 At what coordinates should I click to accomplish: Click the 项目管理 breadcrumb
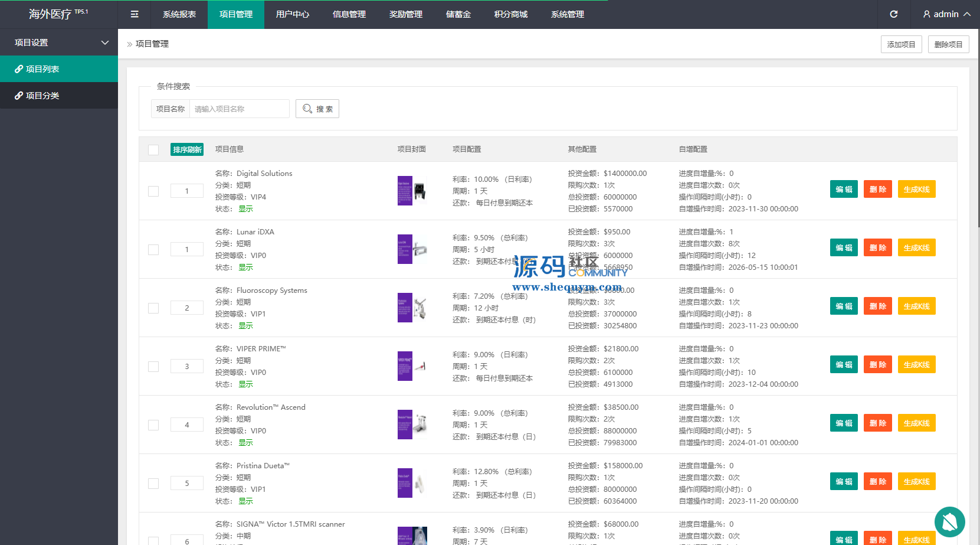[152, 44]
